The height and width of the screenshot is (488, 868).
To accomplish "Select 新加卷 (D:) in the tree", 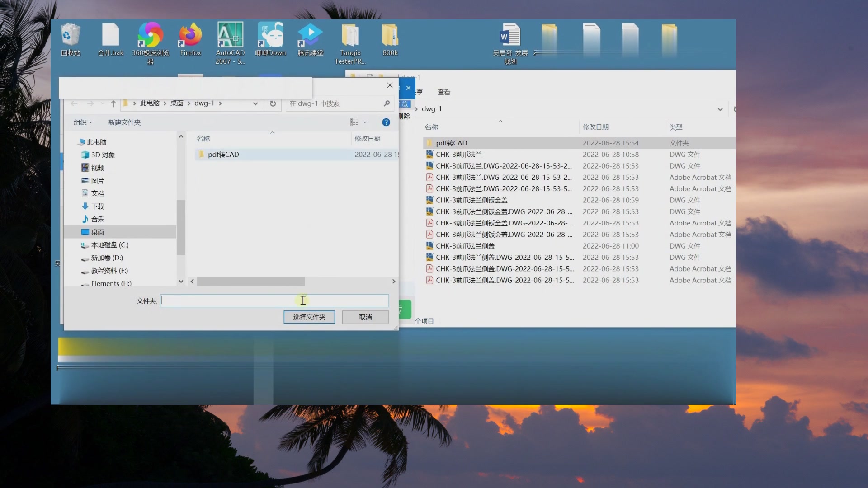I will point(102,258).
